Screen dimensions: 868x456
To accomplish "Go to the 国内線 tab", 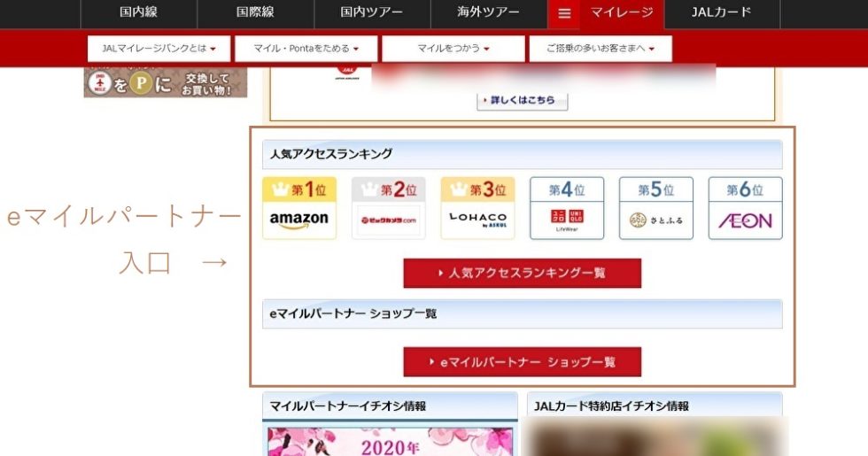I will click(x=138, y=12).
